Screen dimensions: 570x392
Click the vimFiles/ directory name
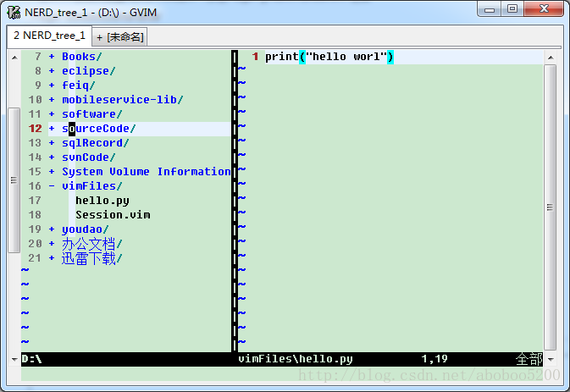[92, 186]
